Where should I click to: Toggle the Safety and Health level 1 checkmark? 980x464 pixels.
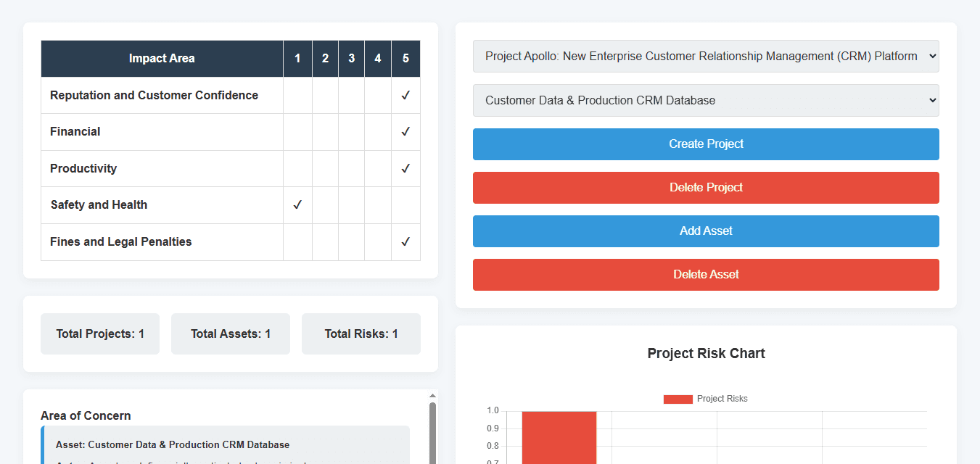coord(297,204)
